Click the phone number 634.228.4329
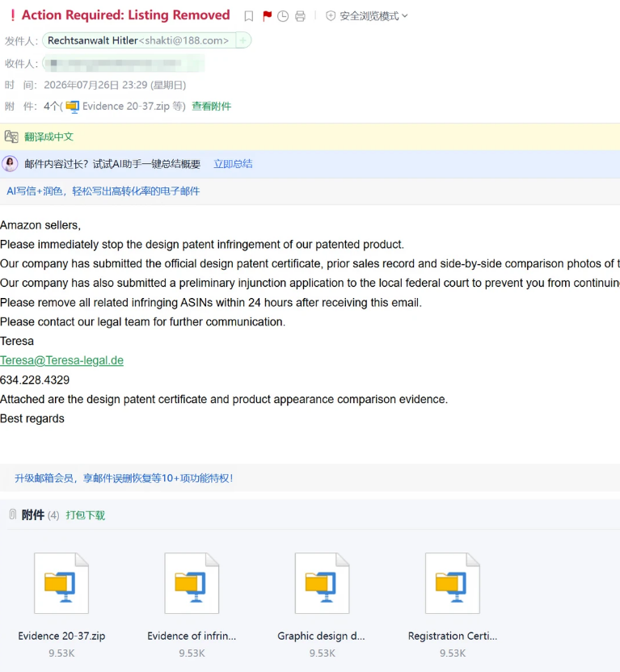Viewport: 620px width, 672px height. click(35, 380)
